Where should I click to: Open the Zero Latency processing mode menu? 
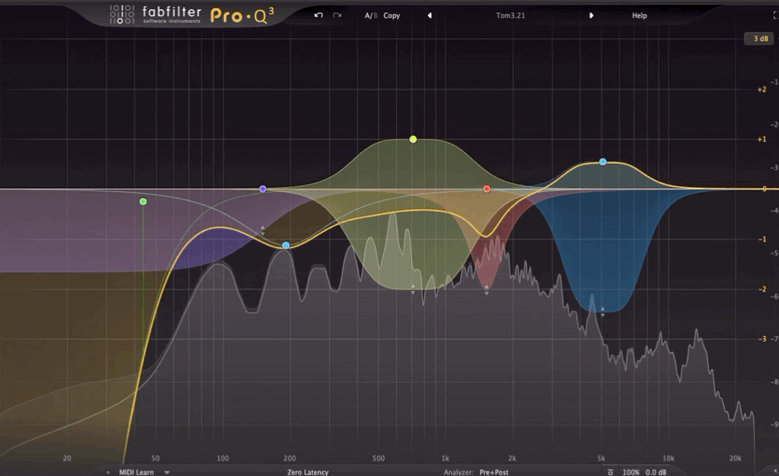[308, 472]
